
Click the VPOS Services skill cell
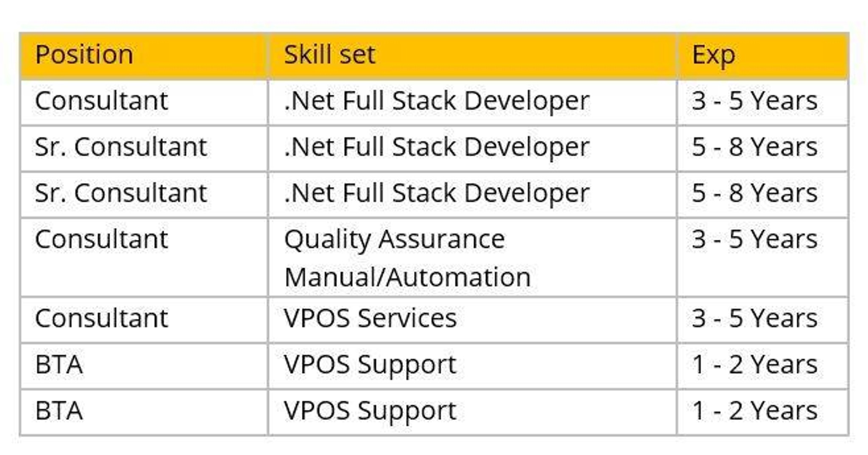coord(370,318)
